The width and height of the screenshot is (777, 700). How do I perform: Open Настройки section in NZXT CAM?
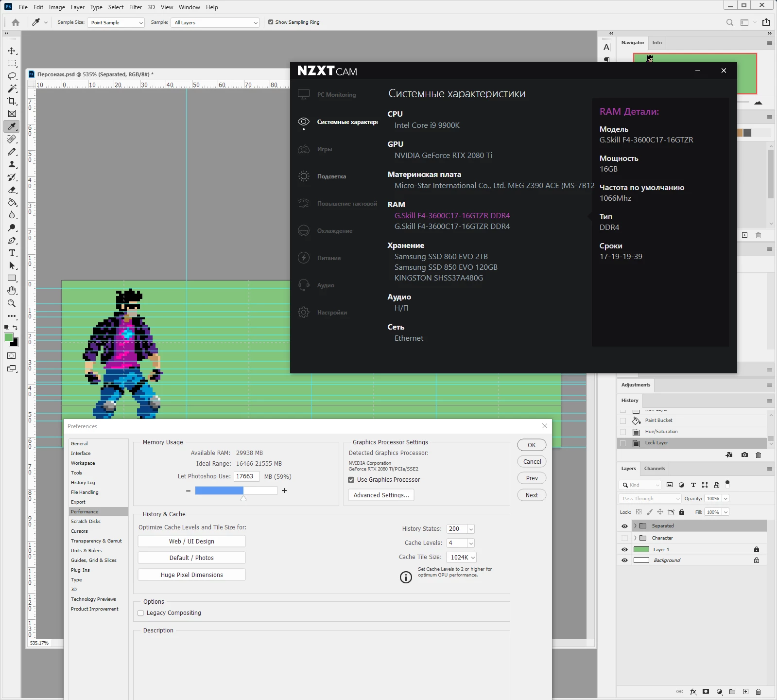coord(332,313)
